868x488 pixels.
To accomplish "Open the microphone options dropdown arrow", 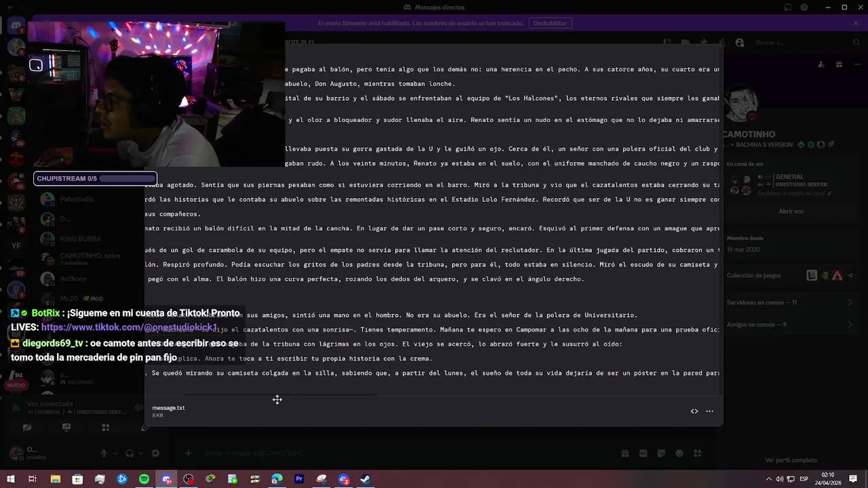I will pos(115,453).
